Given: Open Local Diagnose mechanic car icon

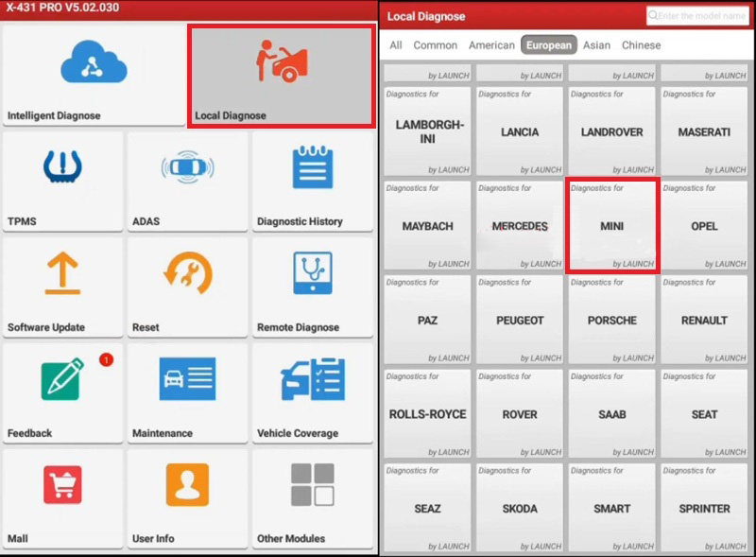Looking at the screenshot, I should tap(282, 61).
